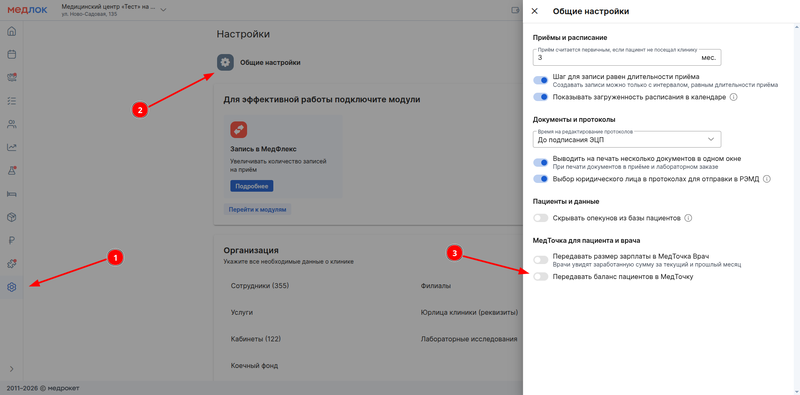
Task: Open Сотрудники (355) link
Action: pyautogui.click(x=260, y=286)
